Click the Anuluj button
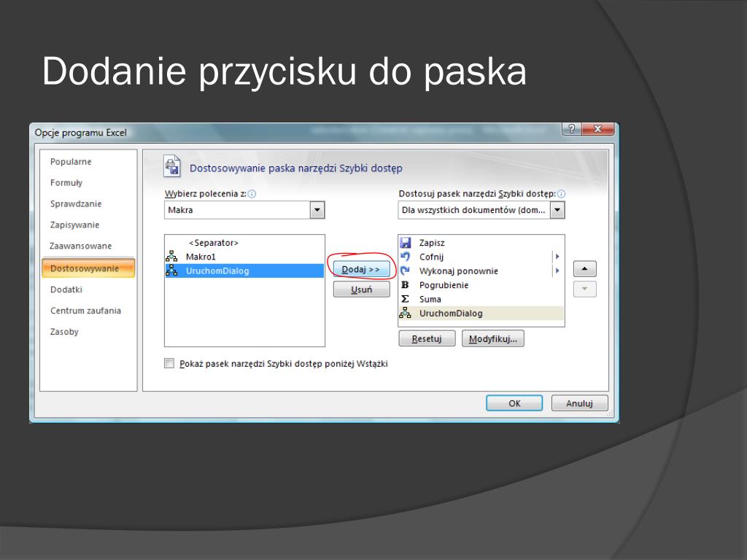 [579, 403]
